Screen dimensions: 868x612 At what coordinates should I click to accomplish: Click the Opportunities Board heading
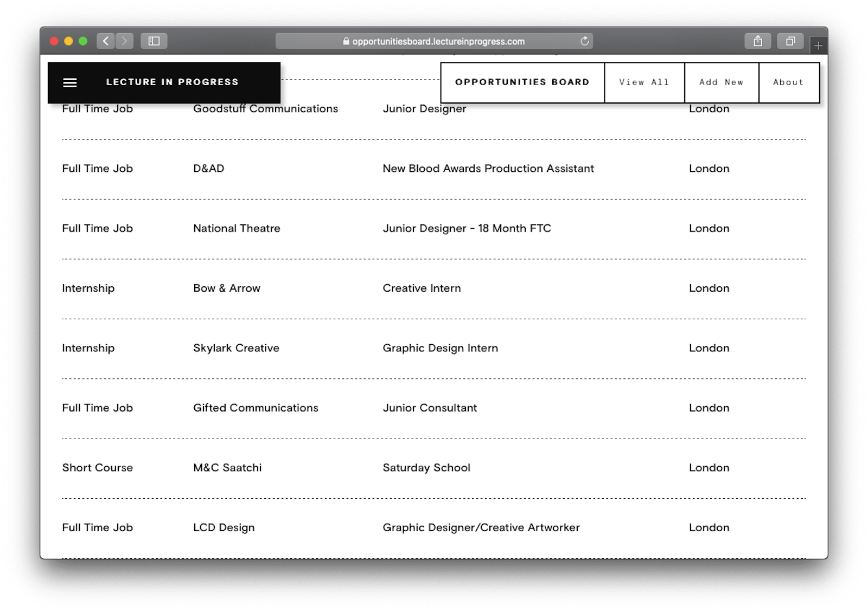pyautogui.click(x=522, y=82)
